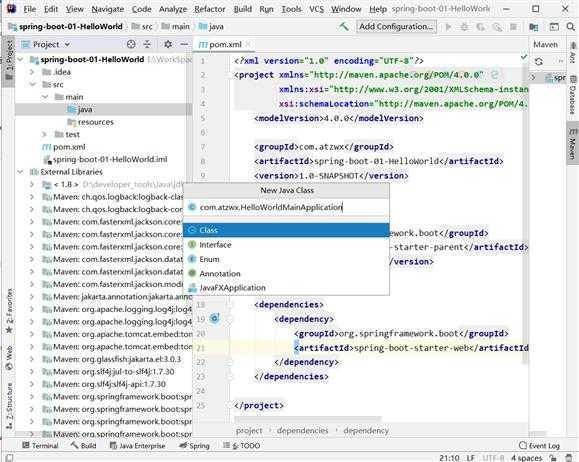This screenshot has height=462, width=579.
Task: Open the 6: TODO tool window
Action: 241,446
